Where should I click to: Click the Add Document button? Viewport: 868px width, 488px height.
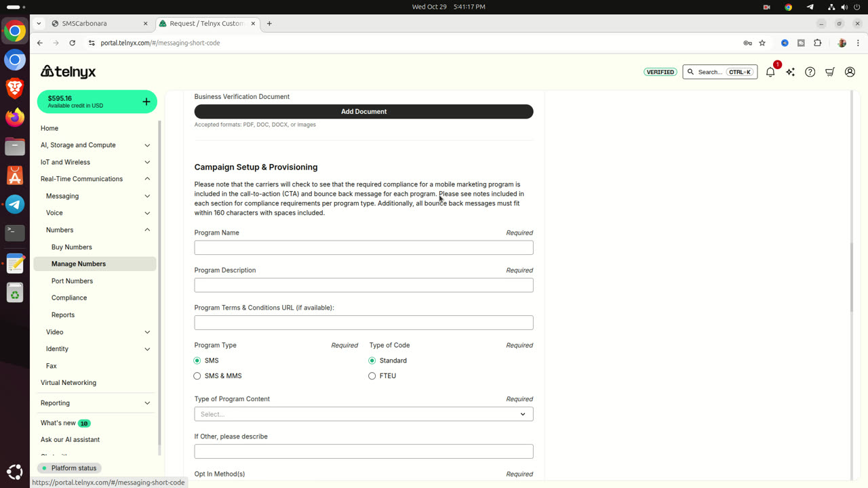coord(363,111)
